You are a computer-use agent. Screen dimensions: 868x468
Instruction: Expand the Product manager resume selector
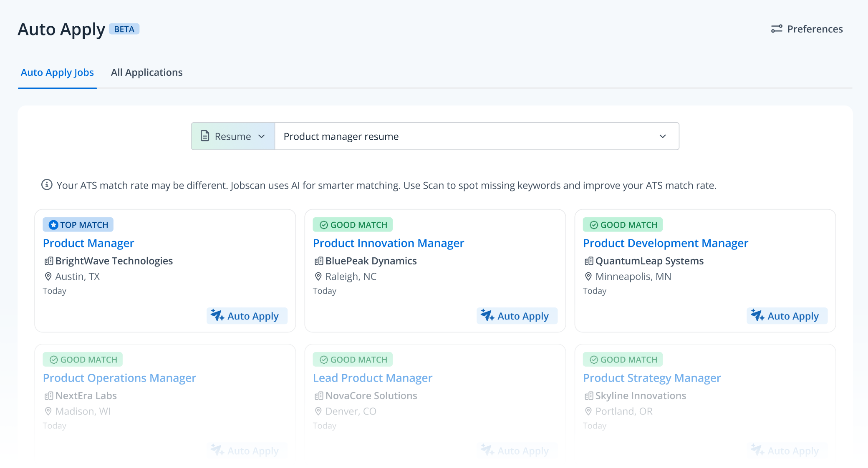[477, 136]
